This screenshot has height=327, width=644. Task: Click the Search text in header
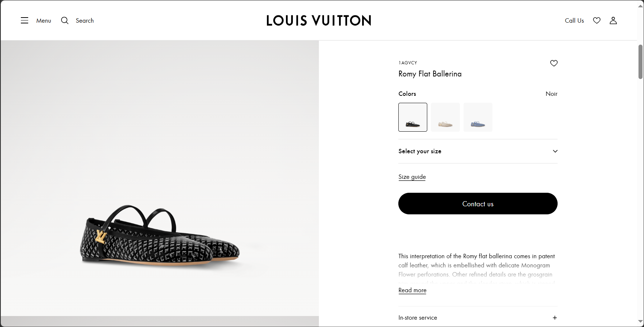85,21
